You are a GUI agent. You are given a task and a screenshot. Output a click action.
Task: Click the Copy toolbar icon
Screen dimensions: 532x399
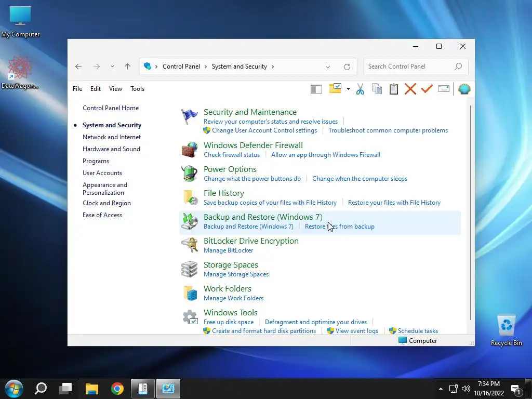[377, 88]
